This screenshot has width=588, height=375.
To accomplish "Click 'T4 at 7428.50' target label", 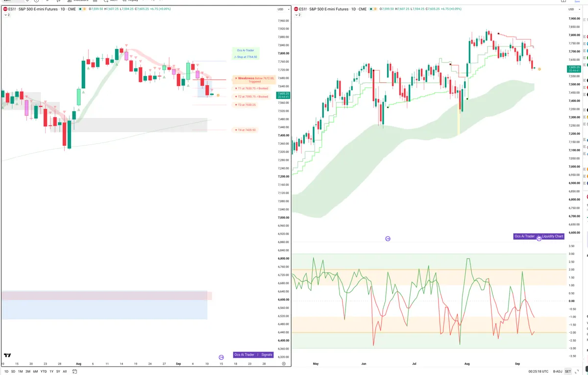I will point(245,130).
